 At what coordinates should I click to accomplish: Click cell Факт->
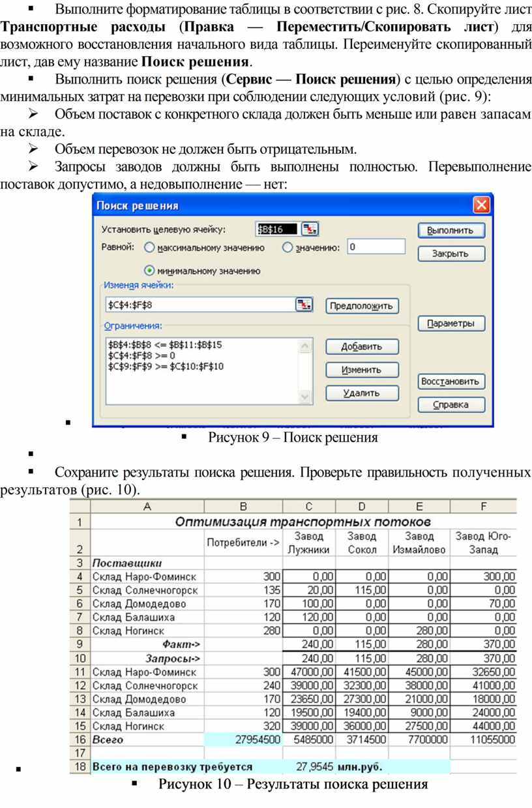(147, 644)
